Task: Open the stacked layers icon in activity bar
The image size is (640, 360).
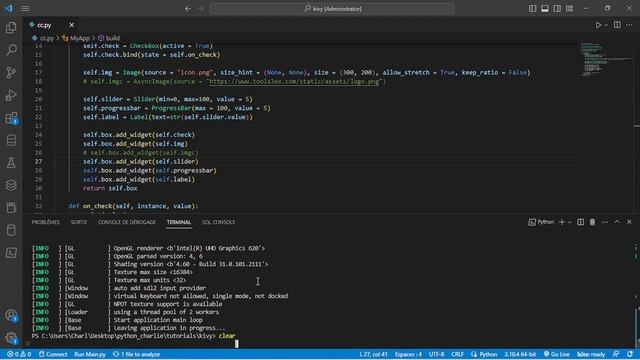Action: 11,185
